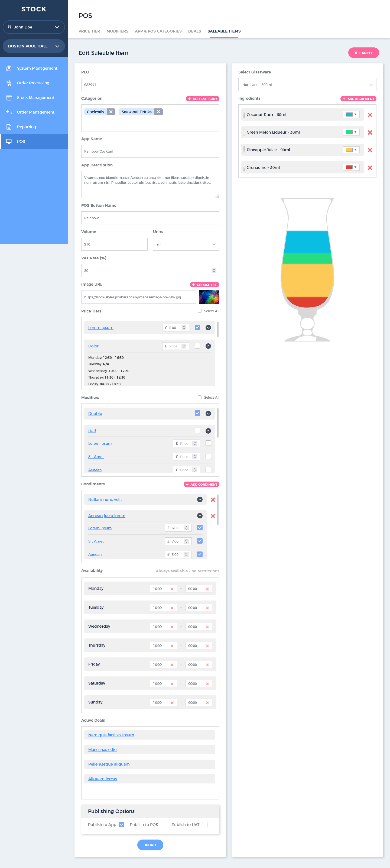This screenshot has height=868, width=390.
Task: Open Order Processing cart icon
Action: click(x=9, y=83)
